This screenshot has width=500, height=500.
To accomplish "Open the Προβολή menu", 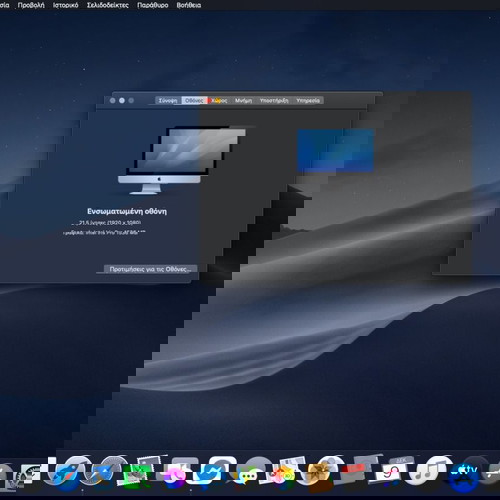I will pos(31,5).
